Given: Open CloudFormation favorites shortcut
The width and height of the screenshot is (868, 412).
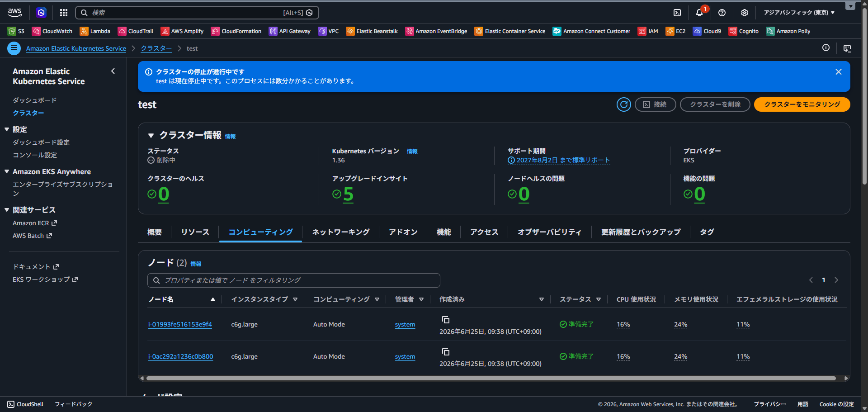Looking at the screenshot, I should point(236,31).
